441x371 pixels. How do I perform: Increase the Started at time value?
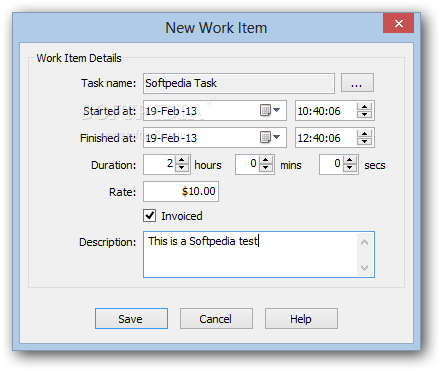(x=364, y=107)
